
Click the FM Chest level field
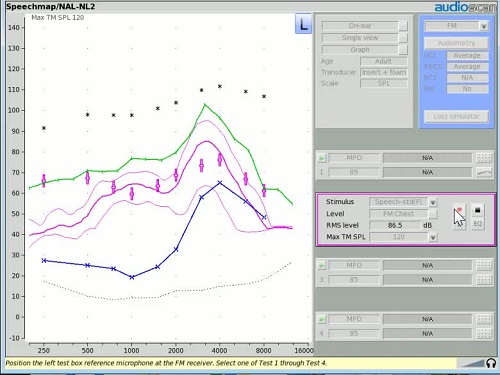click(x=399, y=214)
